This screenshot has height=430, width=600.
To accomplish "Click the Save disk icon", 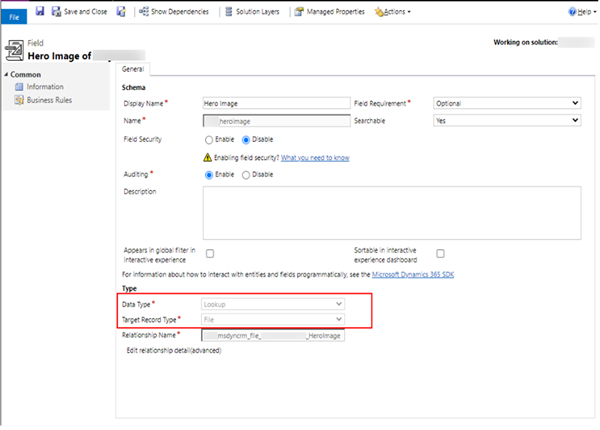I will [x=39, y=11].
